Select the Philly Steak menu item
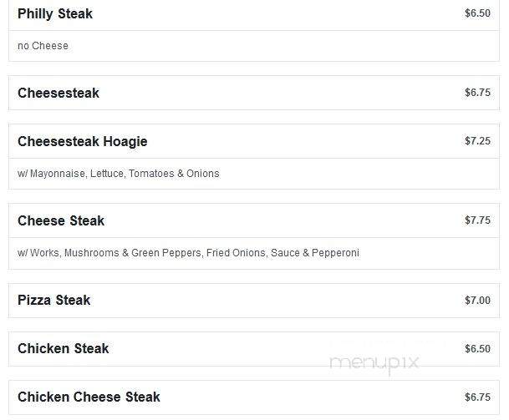 coord(55,14)
